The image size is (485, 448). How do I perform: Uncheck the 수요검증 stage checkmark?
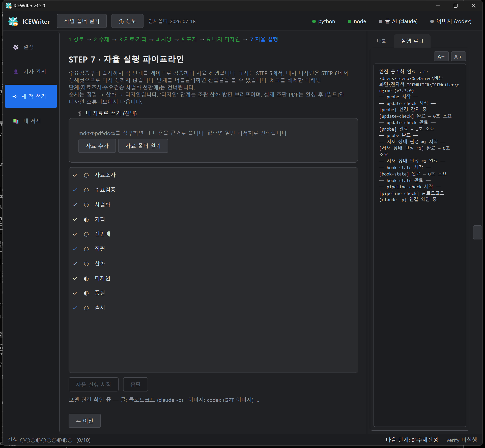(x=75, y=190)
